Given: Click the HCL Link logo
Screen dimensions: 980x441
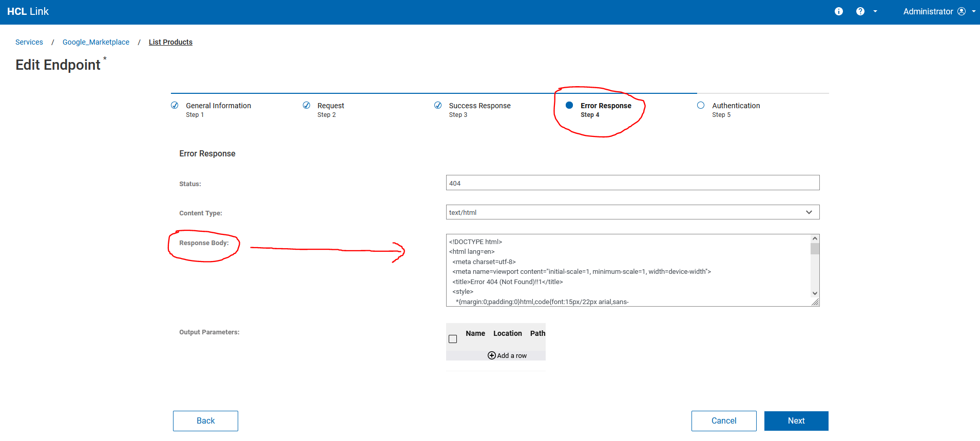Looking at the screenshot, I should coord(28,11).
